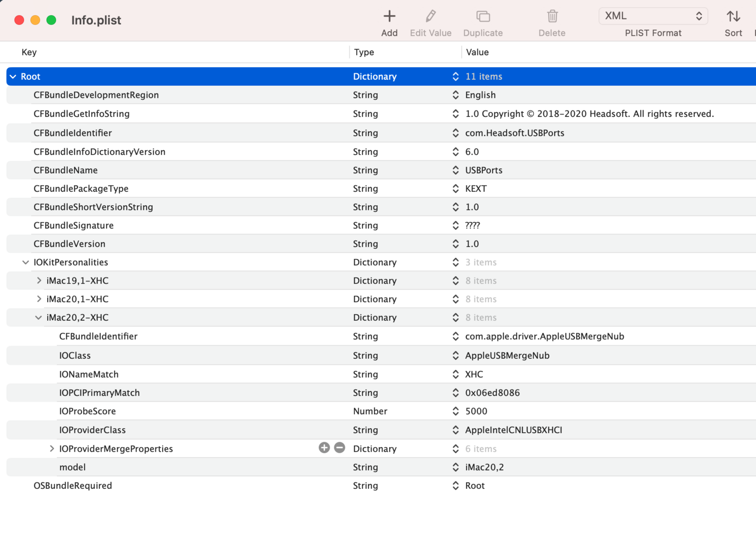Select the CFBundleIdentifier com.Headsoft.USBPorts value
Image resolution: width=756 pixels, height=542 pixels.
[515, 133]
